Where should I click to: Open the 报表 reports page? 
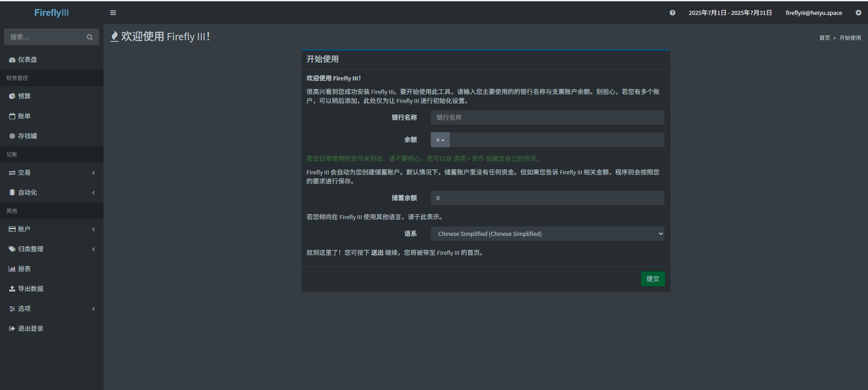click(52, 269)
